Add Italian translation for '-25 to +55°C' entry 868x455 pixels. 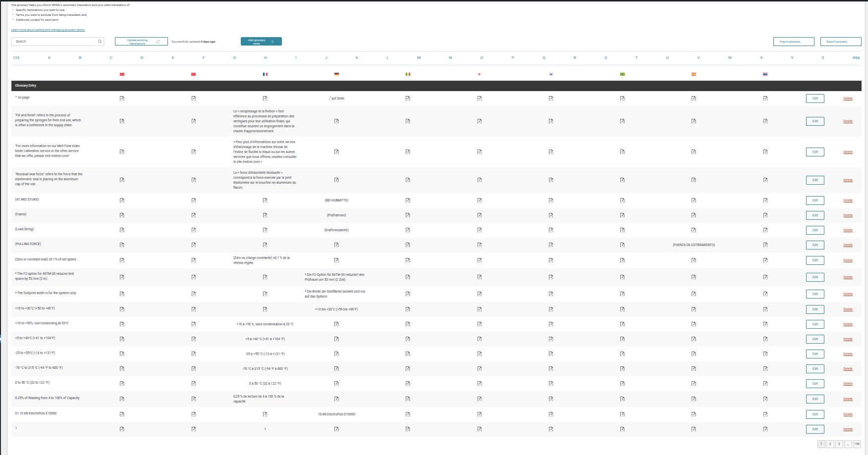click(x=408, y=354)
